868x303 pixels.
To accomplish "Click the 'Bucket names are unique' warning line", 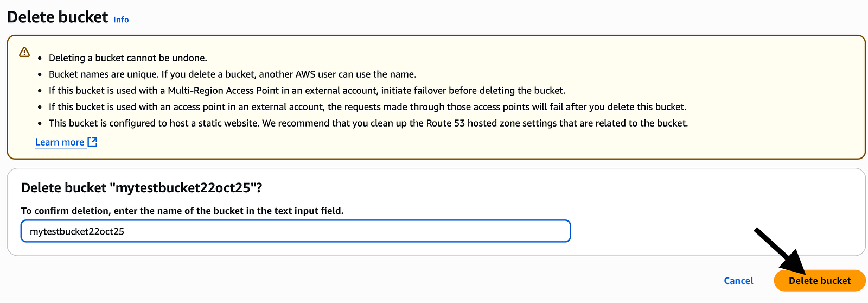I will [x=232, y=74].
